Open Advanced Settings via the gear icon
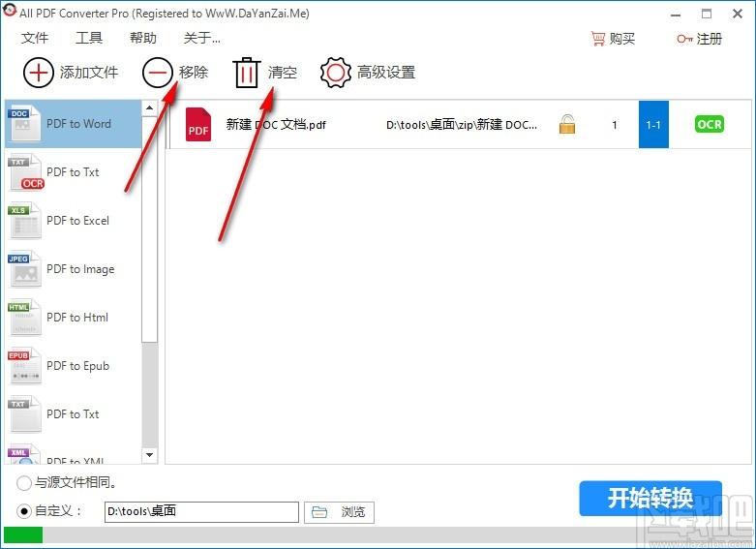 (x=336, y=73)
